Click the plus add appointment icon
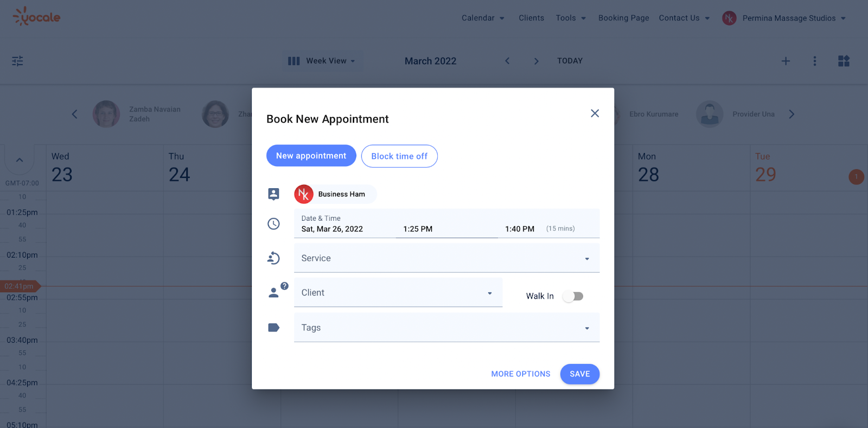The width and height of the screenshot is (868, 428). click(x=786, y=61)
